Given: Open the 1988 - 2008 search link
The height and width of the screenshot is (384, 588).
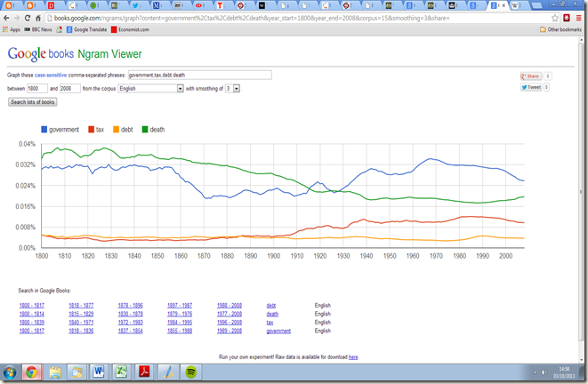Looking at the screenshot, I should click(230, 305).
